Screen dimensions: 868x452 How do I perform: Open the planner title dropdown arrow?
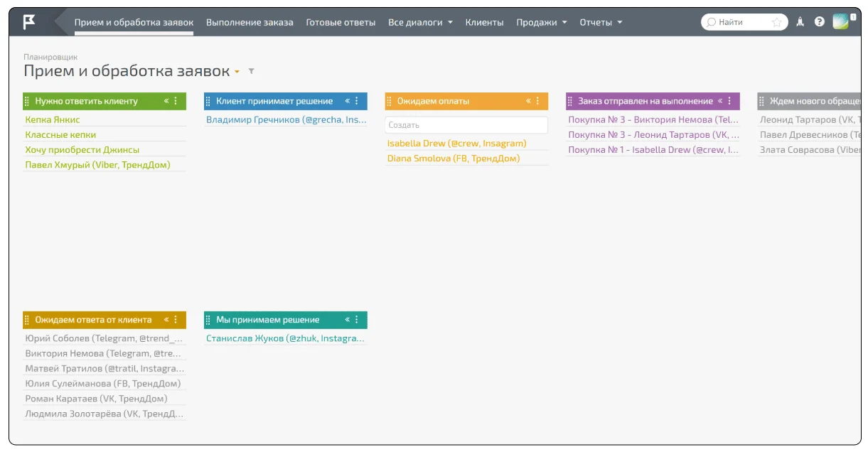click(x=237, y=72)
